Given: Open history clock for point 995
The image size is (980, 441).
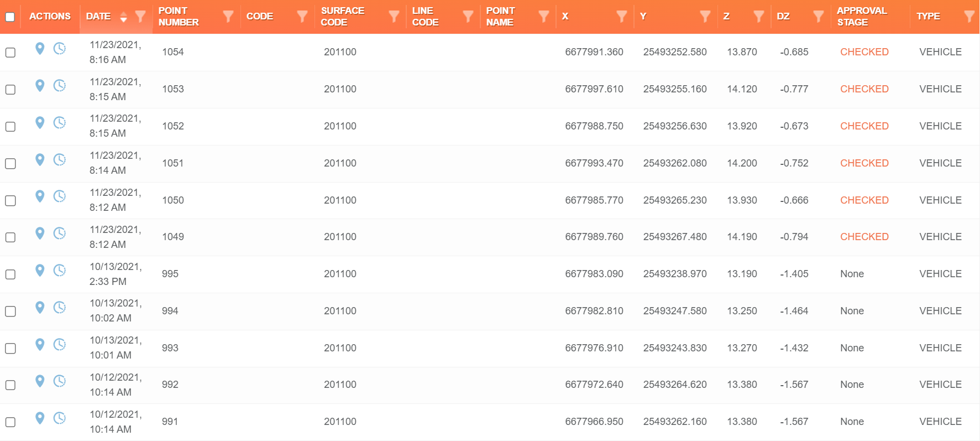Looking at the screenshot, I should pyautogui.click(x=60, y=271).
